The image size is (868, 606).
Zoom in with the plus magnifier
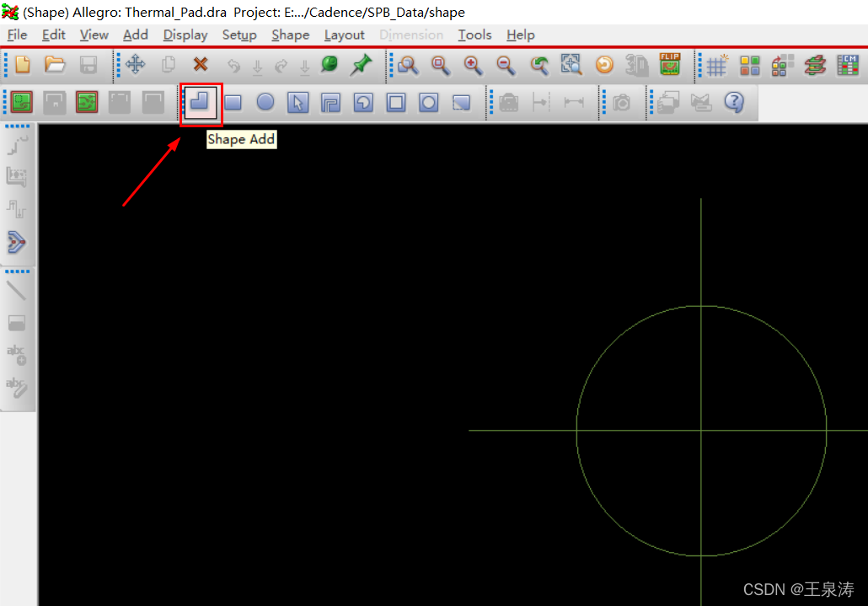point(474,65)
